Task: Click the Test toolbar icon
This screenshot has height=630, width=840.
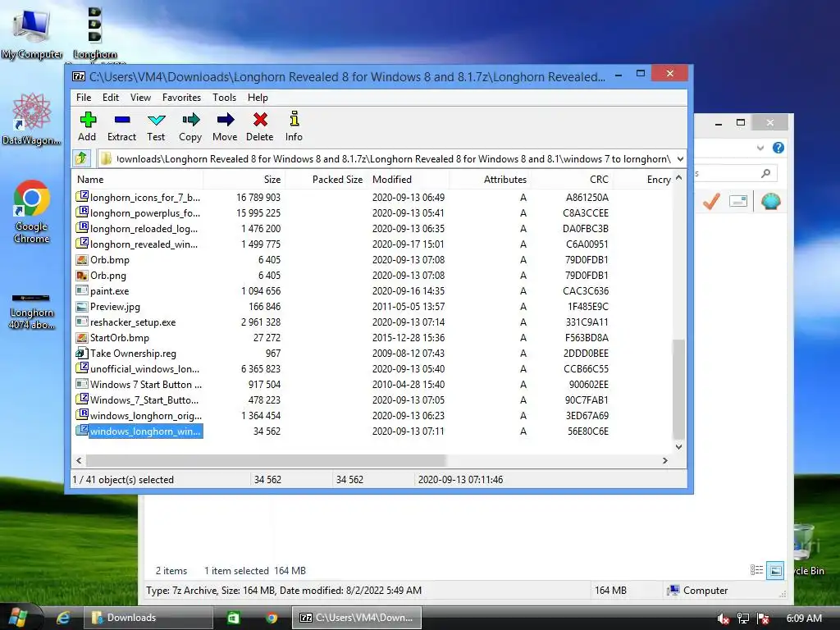Action: click(x=157, y=120)
